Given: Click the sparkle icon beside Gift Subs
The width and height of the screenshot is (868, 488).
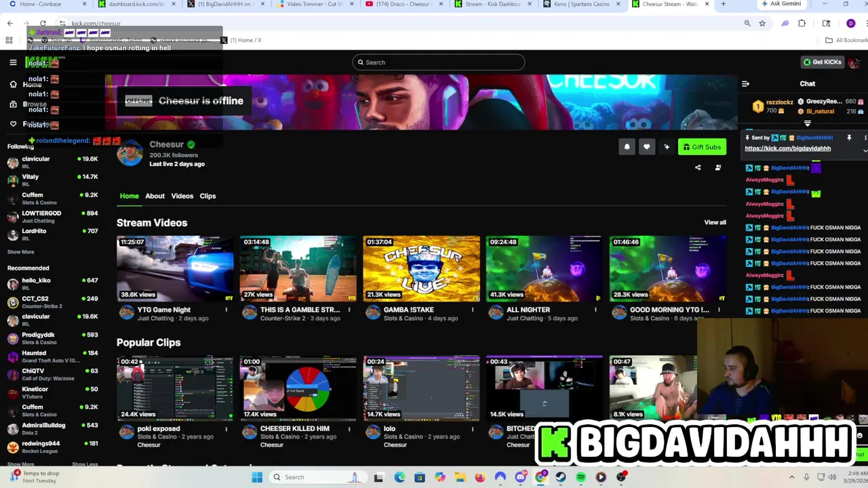Looking at the screenshot, I should [667, 146].
